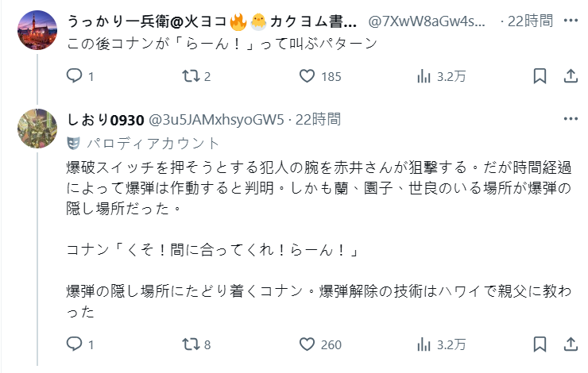Screen dimensions: 588x373
Task: Open うっかり一兵衛's profile picture
Action: click(x=37, y=30)
